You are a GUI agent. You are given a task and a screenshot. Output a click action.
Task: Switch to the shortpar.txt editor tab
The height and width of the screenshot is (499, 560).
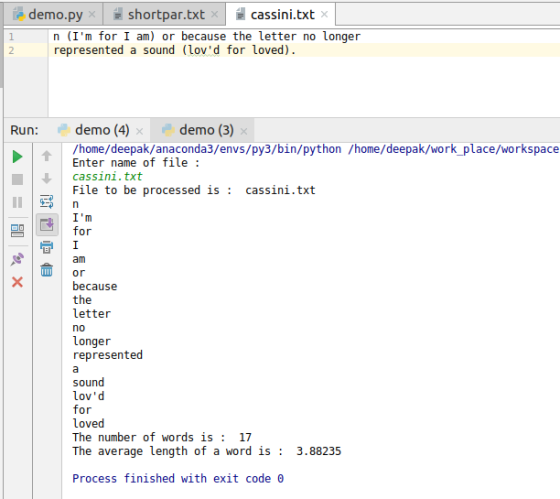point(164,15)
